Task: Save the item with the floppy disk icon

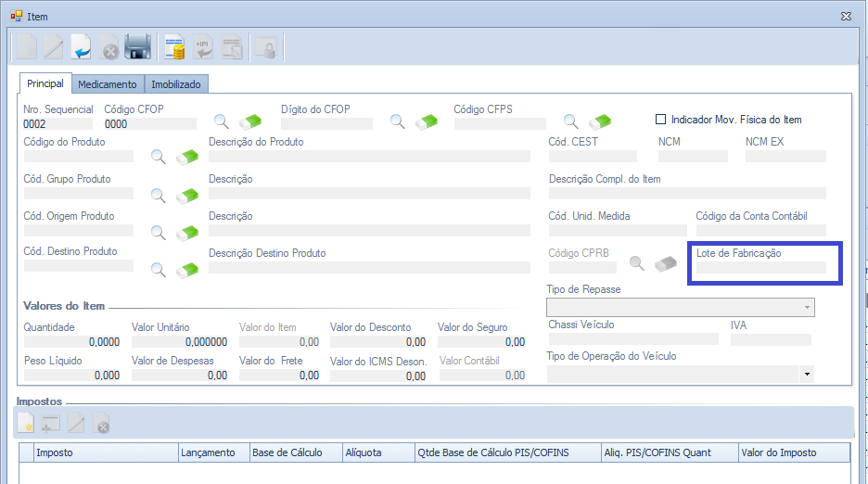Action: [137, 47]
